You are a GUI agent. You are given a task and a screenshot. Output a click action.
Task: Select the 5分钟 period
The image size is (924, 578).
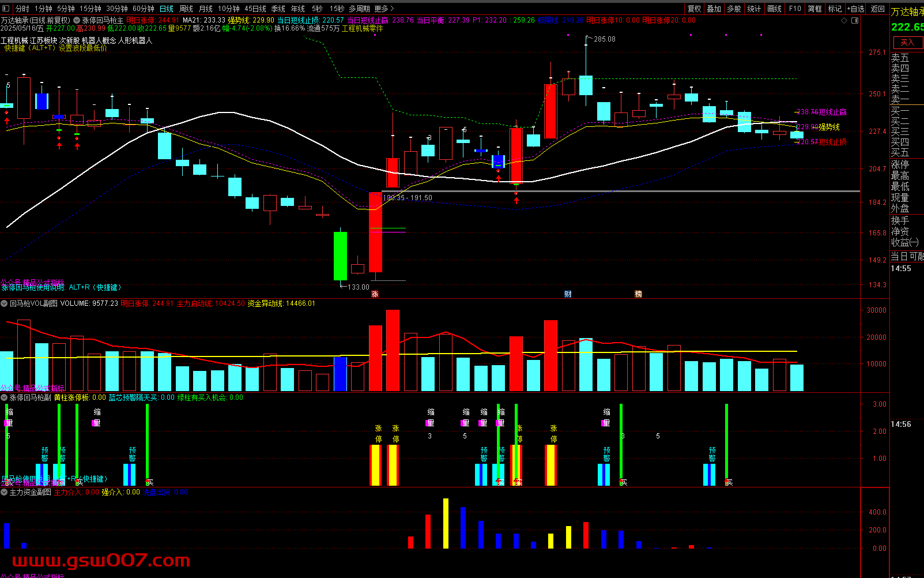tap(66, 9)
